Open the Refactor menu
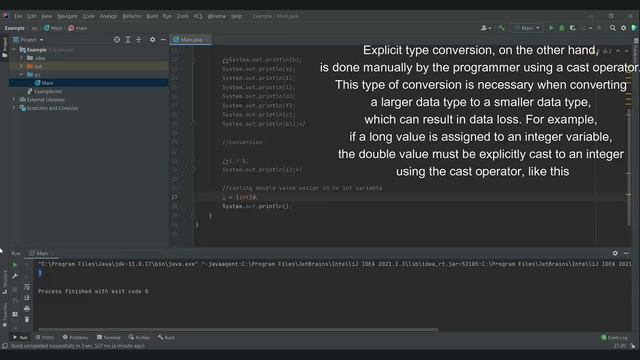 132,16
